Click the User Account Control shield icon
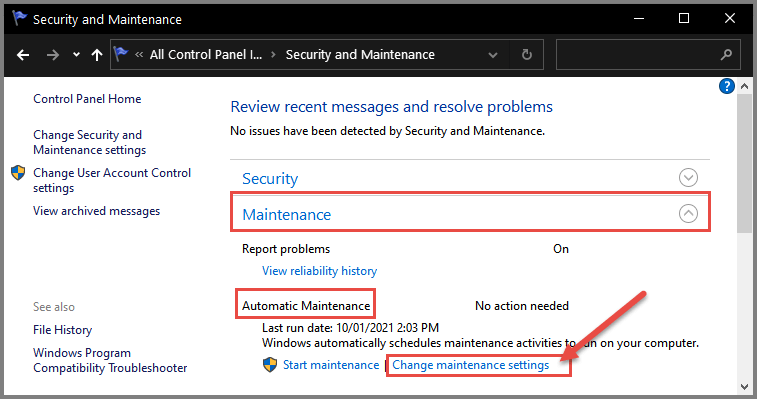757x399 pixels. pos(18,172)
